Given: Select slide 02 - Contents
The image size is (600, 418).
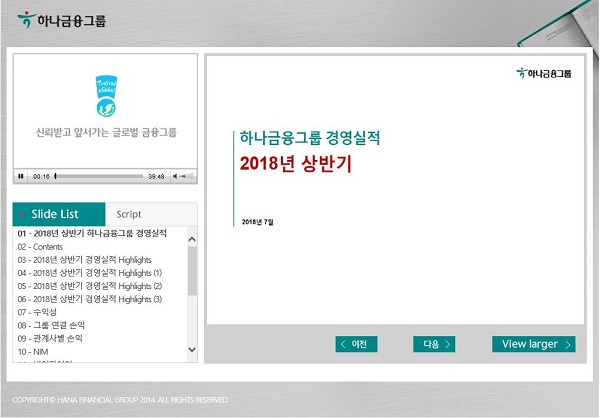Looking at the screenshot, I should click(x=40, y=247).
